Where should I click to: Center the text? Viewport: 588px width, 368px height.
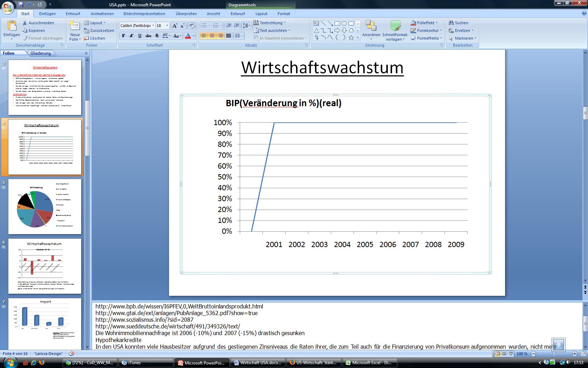[x=212, y=35]
